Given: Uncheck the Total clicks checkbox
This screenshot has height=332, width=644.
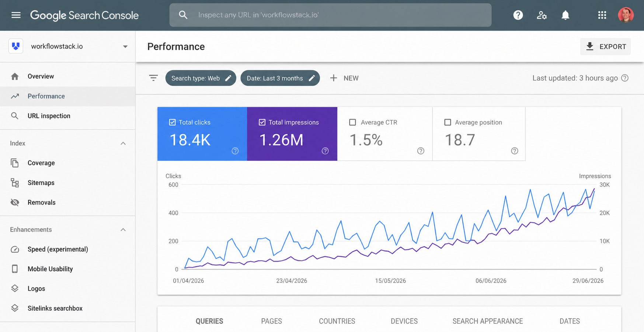Looking at the screenshot, I should coord(172,122).
